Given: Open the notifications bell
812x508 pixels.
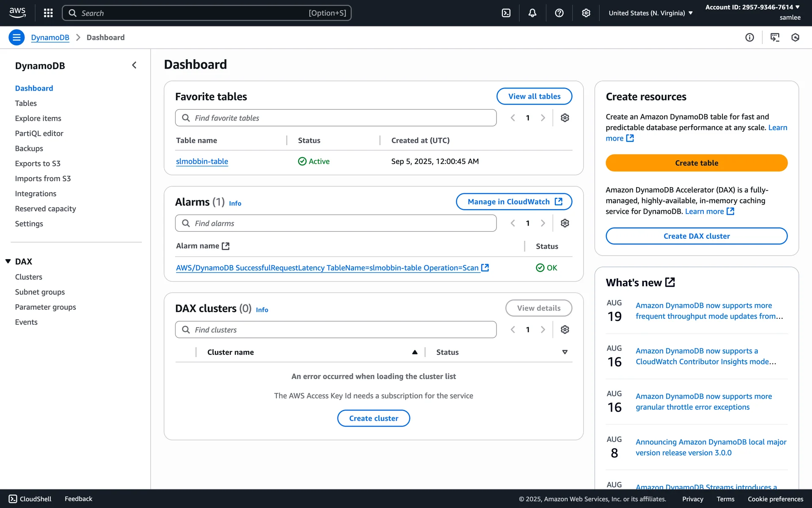Looking at the screenshot, I should (x=532, y=13).
